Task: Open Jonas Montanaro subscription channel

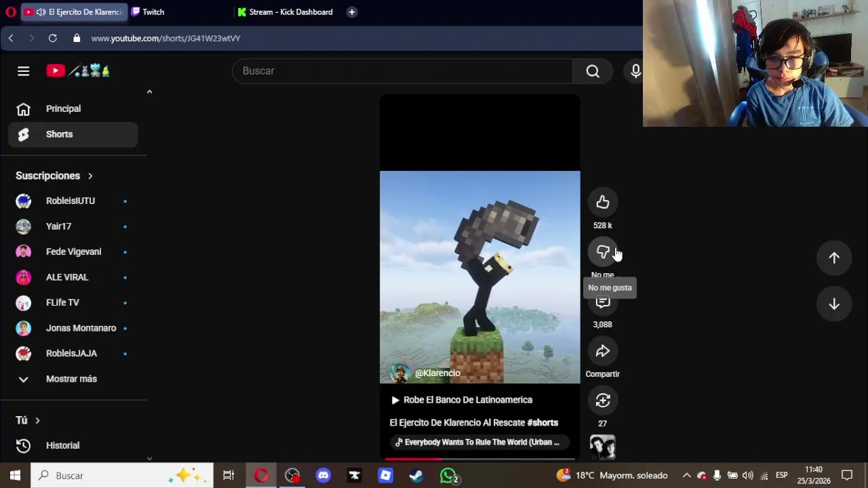Action: 73,328
